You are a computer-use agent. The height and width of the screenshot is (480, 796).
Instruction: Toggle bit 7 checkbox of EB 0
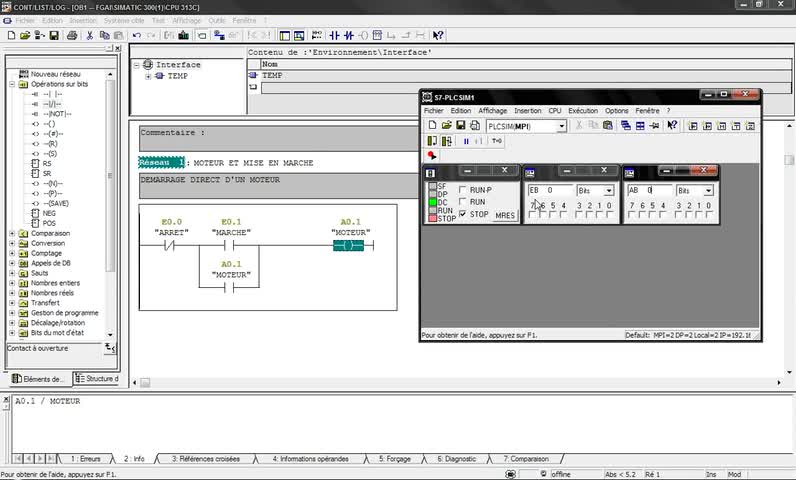(x=532, y=215)
